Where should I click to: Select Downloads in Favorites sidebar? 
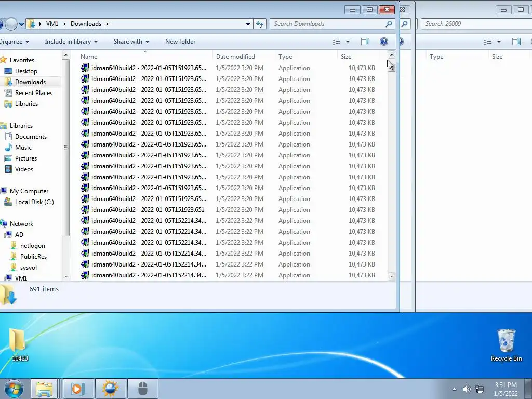(30, 82)
